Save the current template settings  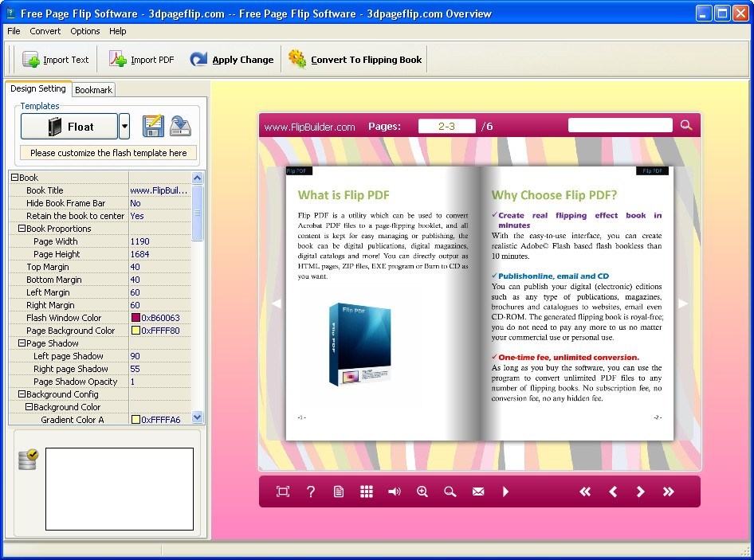[155, 125]
